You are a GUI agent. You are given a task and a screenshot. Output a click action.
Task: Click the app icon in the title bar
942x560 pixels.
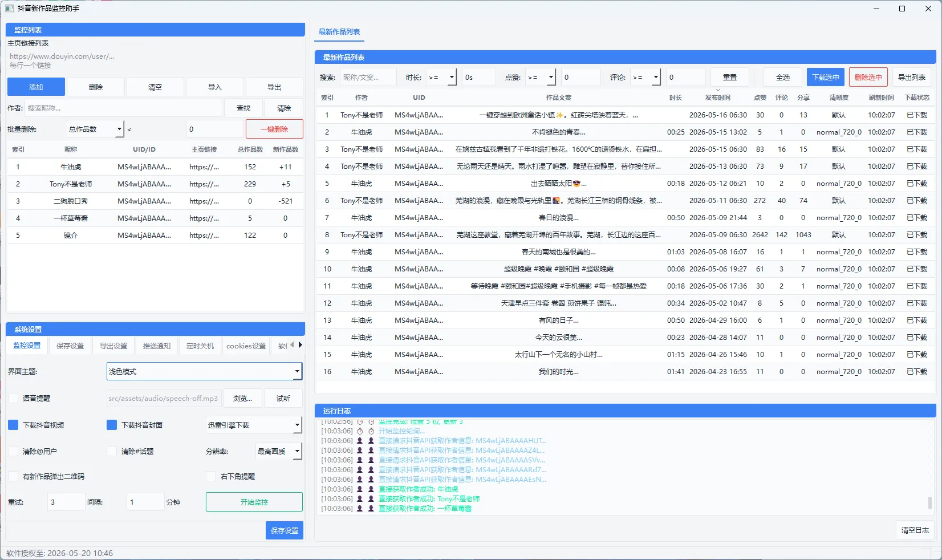9,9
